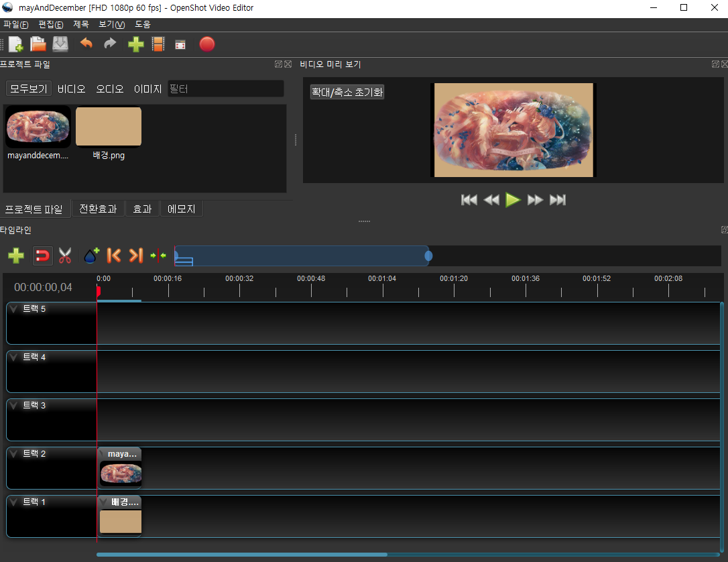This screenshot has width=728, height=562.
Task: Switch to 에모지 tab
Action: click(182, 209)
